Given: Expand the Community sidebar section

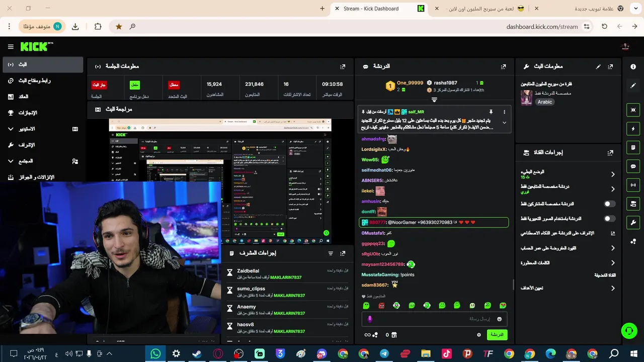Looking at the screenshot, I should pyautogui.click(x=43, y=161).
